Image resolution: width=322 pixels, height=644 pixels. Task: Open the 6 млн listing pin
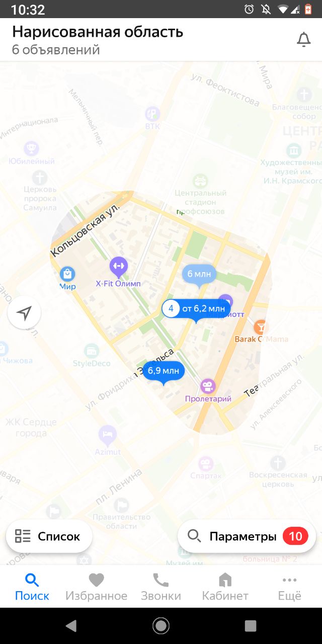199,275
